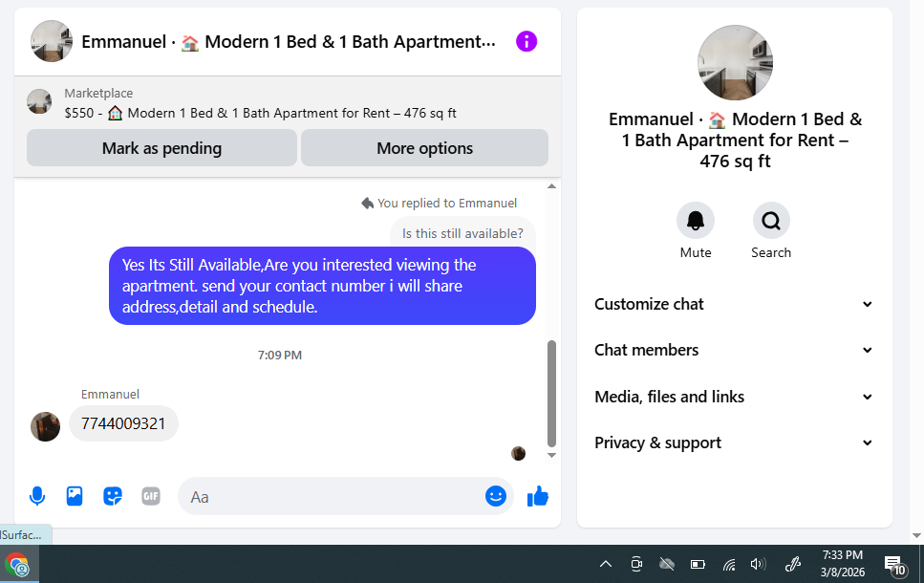Click the Mark as pending button

click(x=161, y=148)
